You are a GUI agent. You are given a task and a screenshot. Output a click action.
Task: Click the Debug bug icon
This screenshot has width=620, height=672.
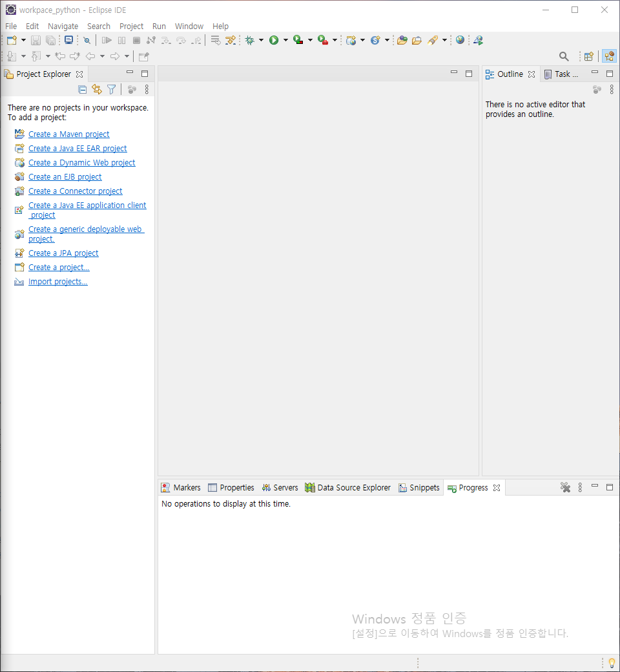(x=249, y=40)
